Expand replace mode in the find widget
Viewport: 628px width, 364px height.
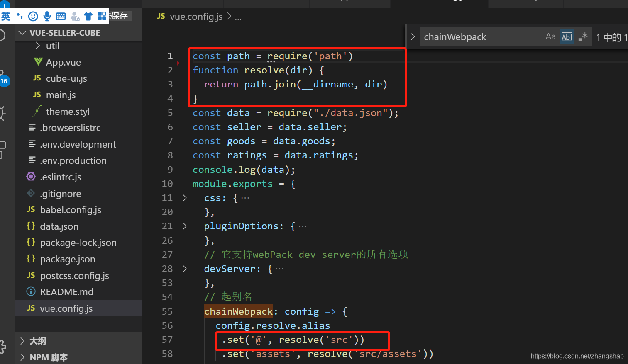(412, 36)
